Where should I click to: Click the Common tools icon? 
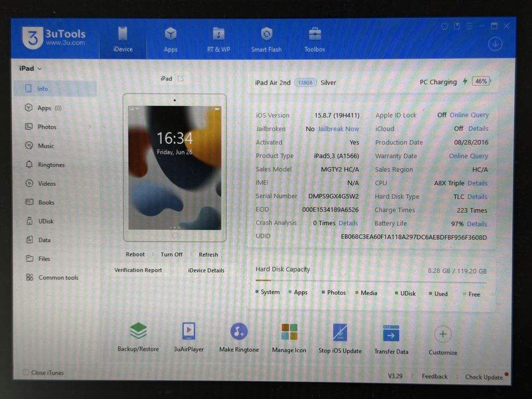[30, 277]
